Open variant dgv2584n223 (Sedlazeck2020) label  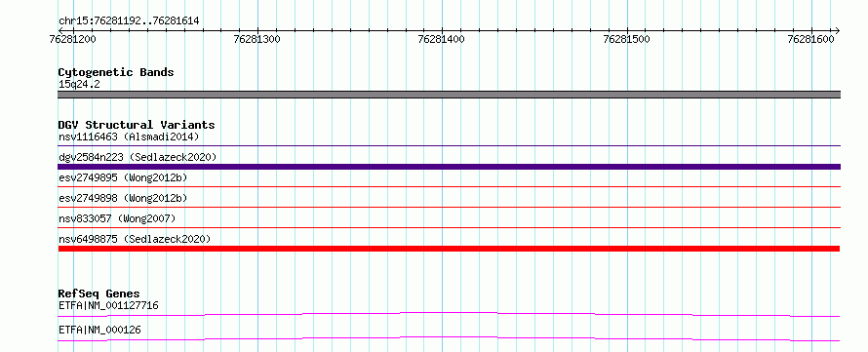[x=138, y=157]
